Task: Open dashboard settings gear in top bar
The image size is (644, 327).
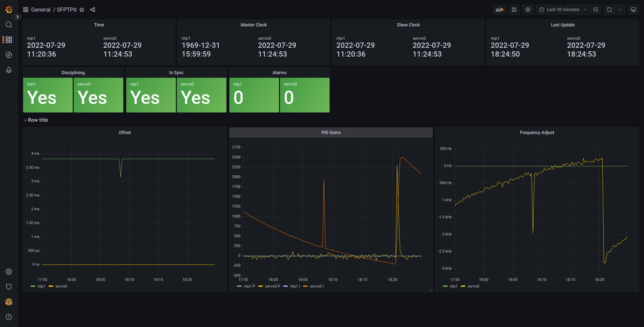Action: pos(528,10)
